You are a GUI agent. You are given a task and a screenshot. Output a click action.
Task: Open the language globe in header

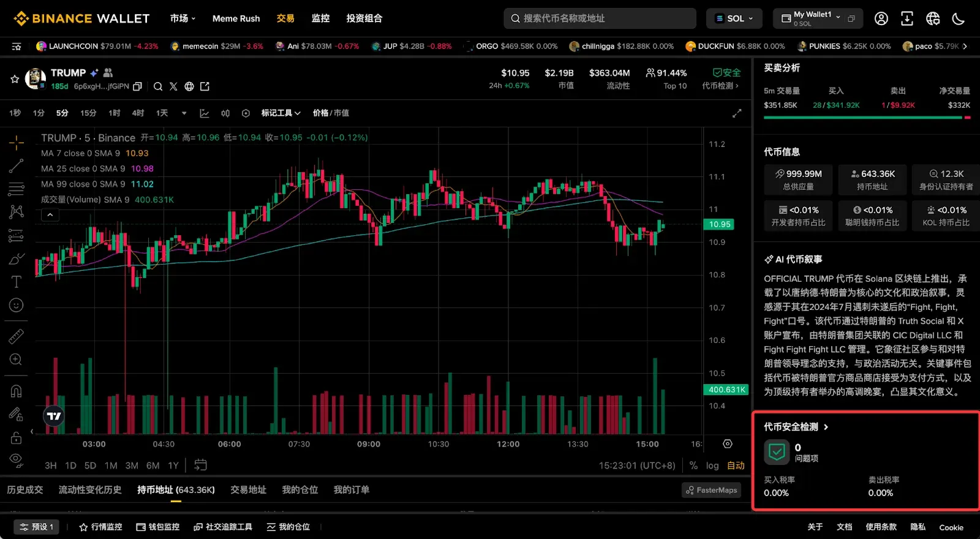(933, 18)
